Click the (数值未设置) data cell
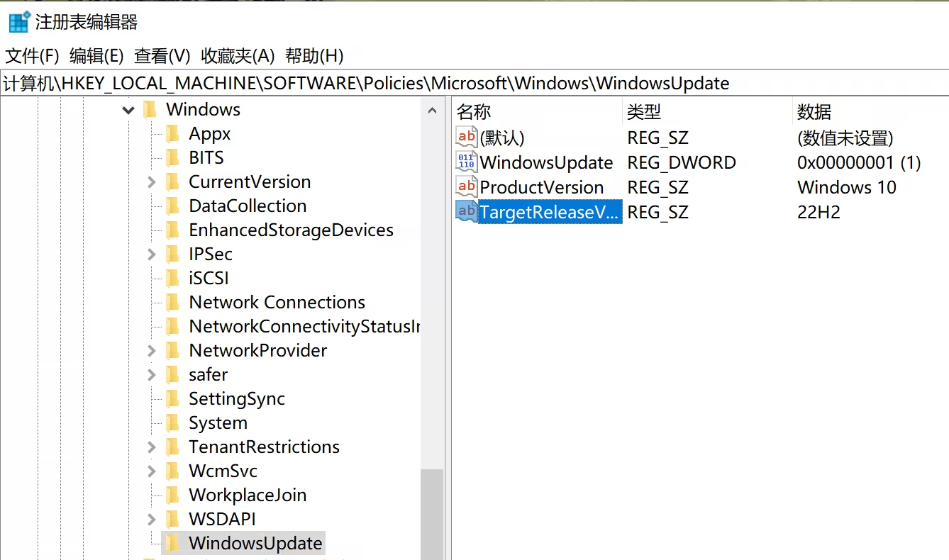Viewport: 949px width, 560px height. point(845,138)
